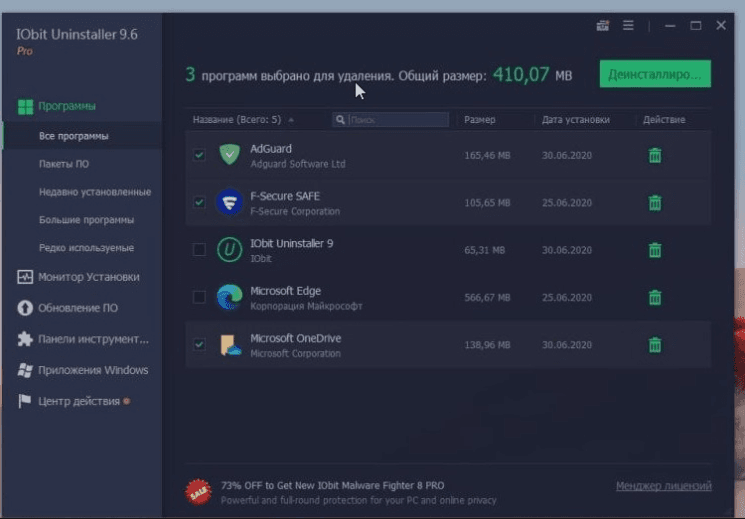Open Приложения Windows section

(93, 370)
